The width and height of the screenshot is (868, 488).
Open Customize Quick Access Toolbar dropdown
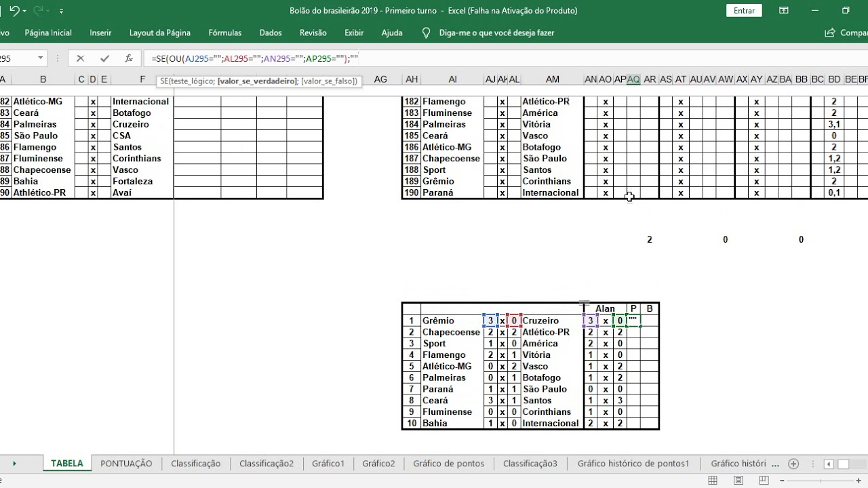point(61,12)
